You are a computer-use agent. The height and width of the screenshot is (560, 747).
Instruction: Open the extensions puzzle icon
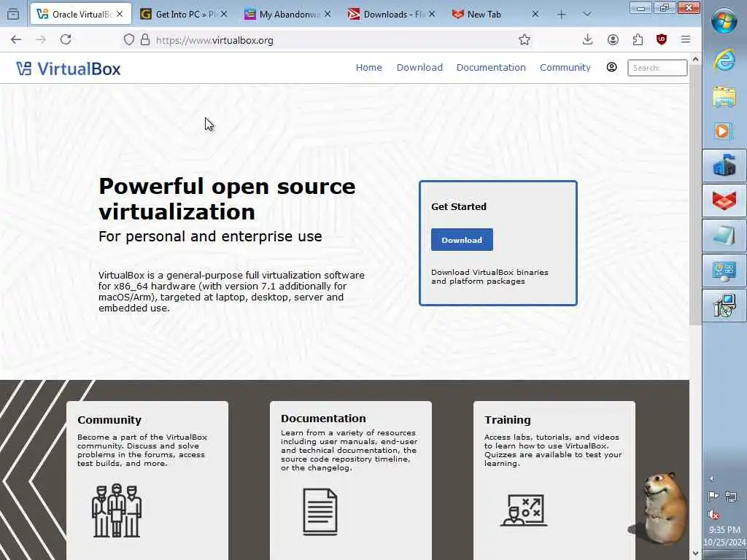click(x=638, y=40)
